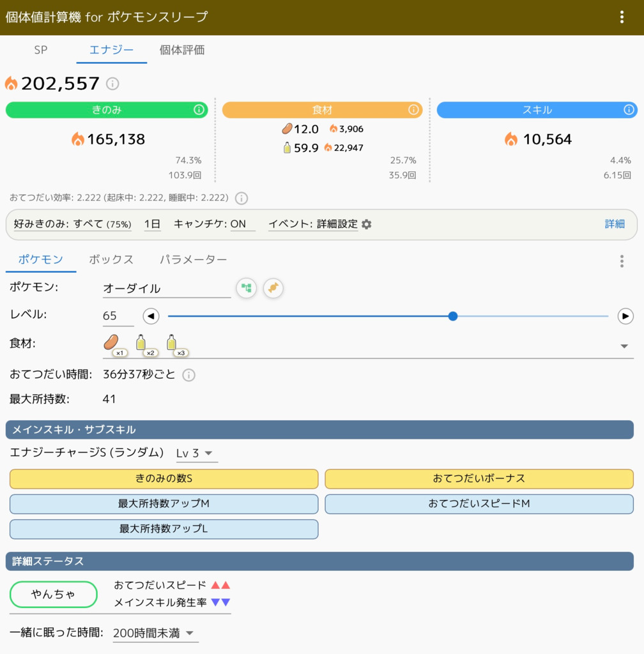Click 食材 orange category bar
This screenshot has width=644, height=654.
322,110
